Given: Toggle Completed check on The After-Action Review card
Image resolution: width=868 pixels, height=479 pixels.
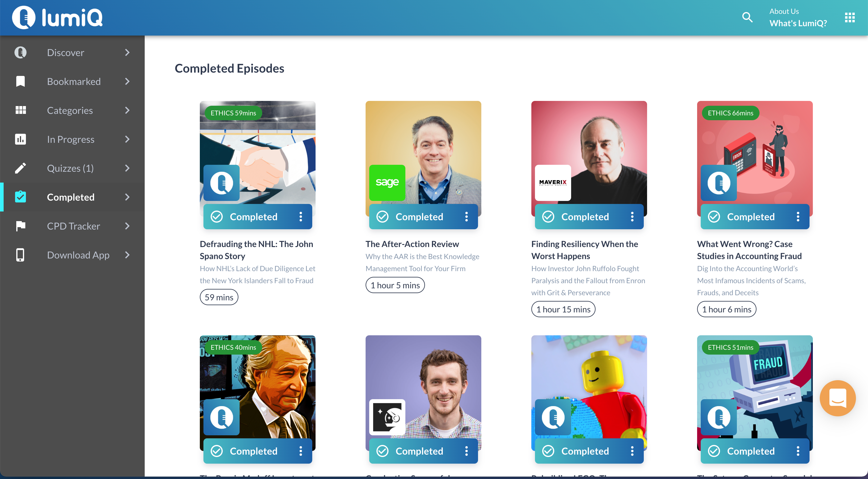Looking at the screenshot, I should tap(382, 216).
